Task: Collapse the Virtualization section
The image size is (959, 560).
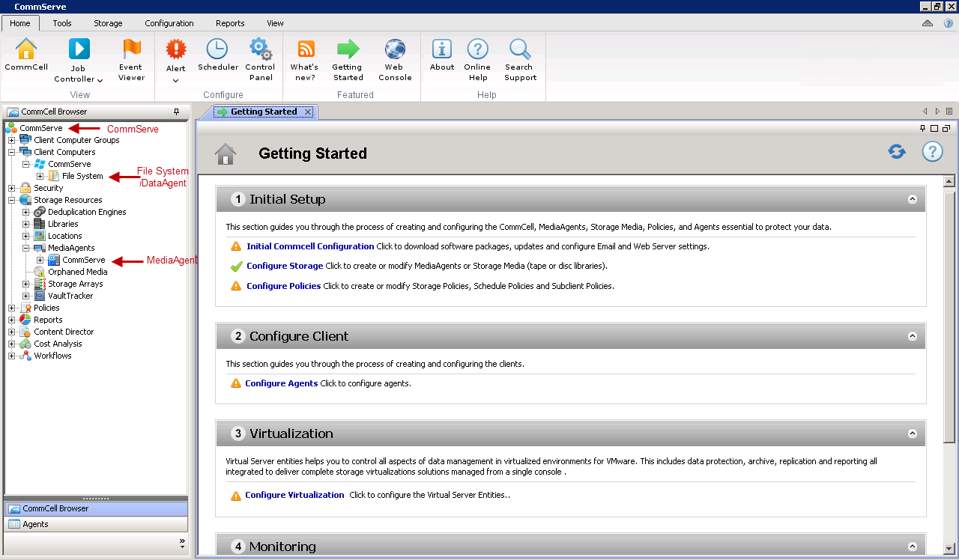Action: click(912, 433)
